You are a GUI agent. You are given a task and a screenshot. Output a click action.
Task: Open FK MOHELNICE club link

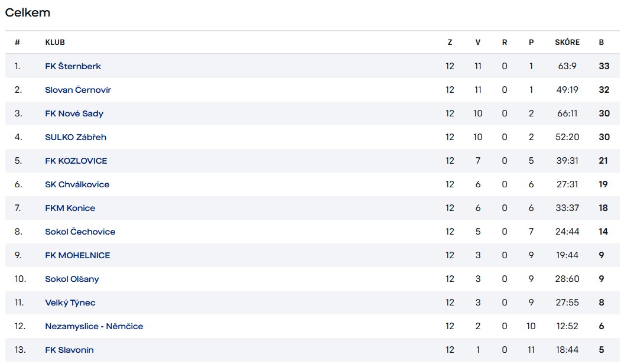click(x=77, y=255)
